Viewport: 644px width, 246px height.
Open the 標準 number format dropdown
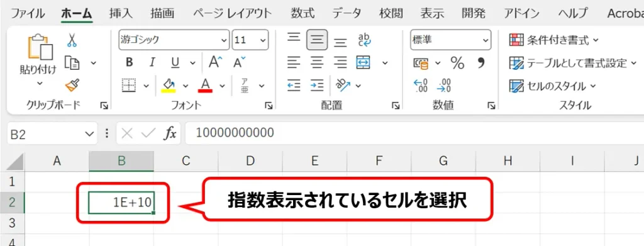coord(486,40)
